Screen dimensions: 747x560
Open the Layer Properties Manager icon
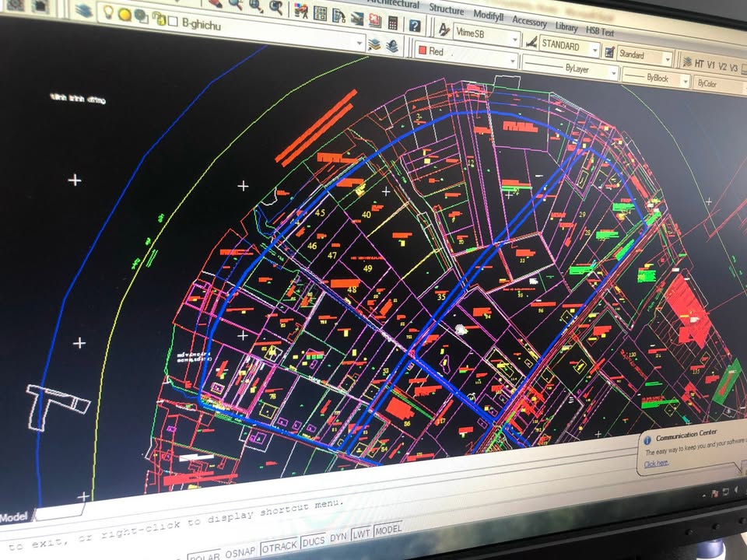click(83, 11)
